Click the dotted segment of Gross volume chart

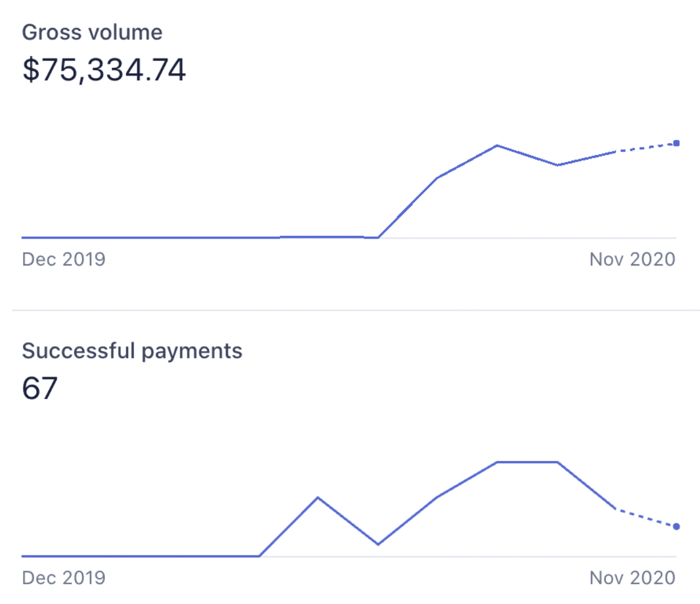point(646,148)
